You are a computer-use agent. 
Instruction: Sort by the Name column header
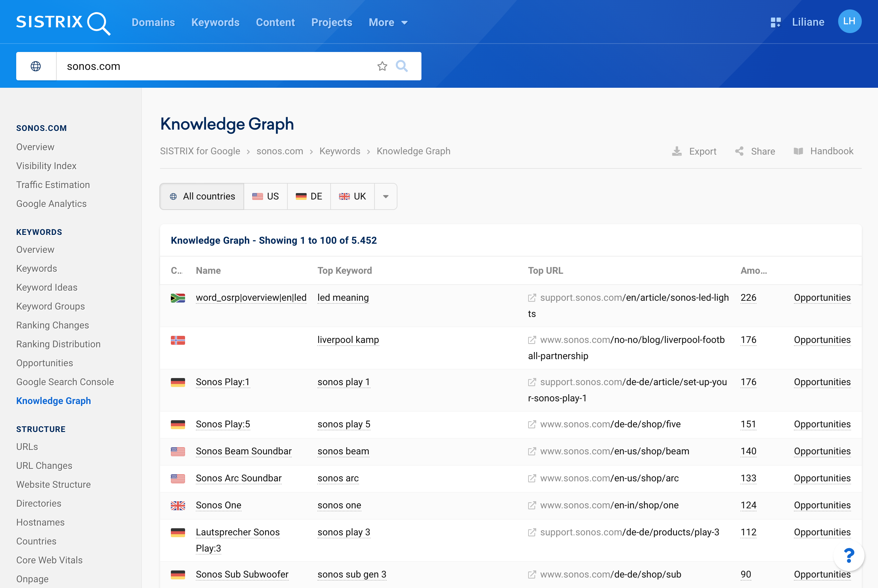(x=208, y=270)
